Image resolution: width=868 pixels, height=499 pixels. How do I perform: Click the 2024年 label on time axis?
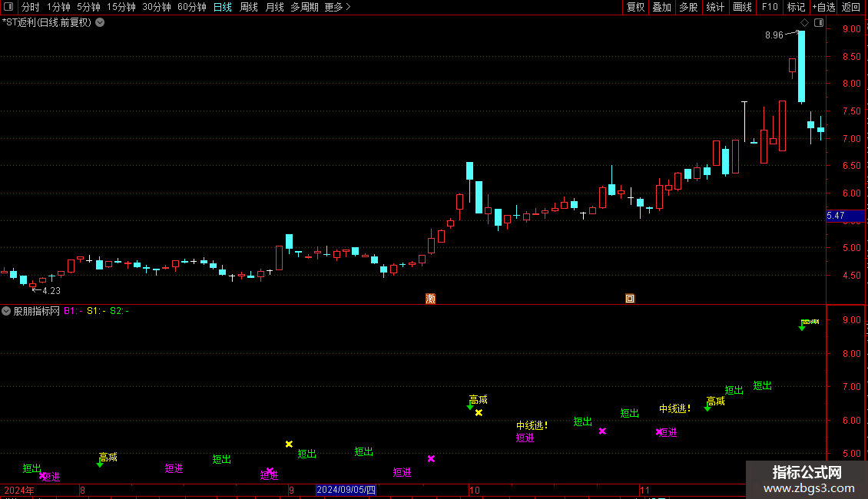tap(19, 490)
